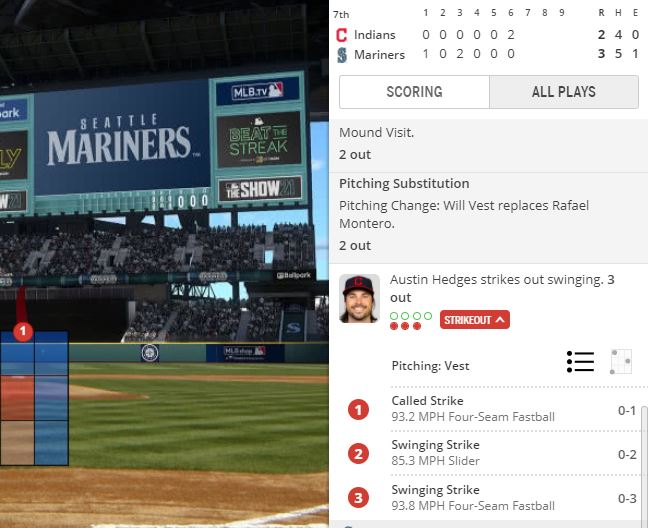Open the Pitching Substitution play entry
This screenshot has height=528, width=648.
488,218
